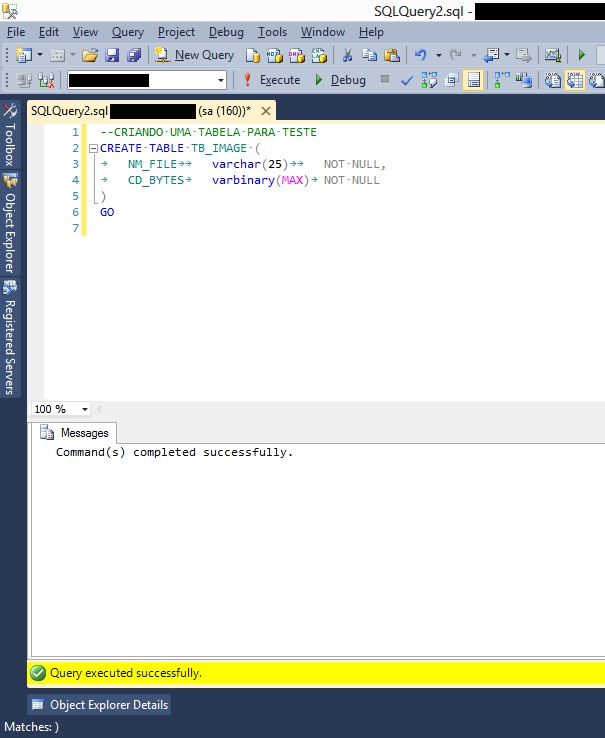This screenshot has height=738, width=605.
Task: Toggle Include Actual Execution Plan
Action: 502,80
